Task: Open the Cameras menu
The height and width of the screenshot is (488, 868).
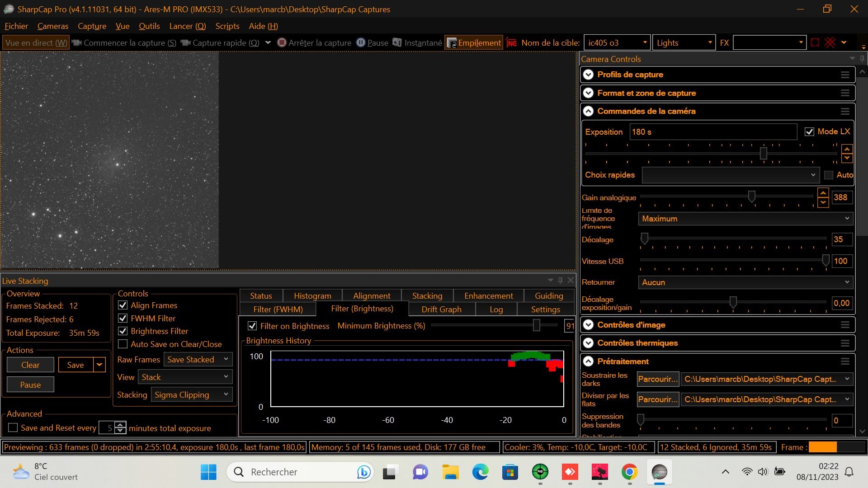Action: (53, 26)
